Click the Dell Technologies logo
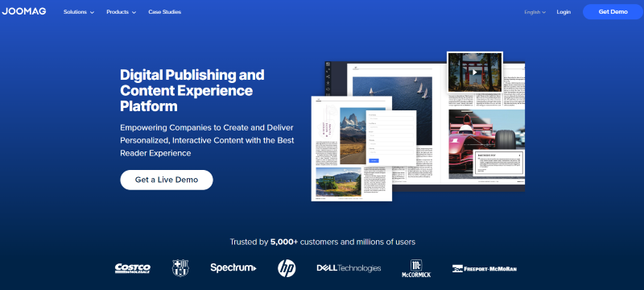 pos(349,268)
